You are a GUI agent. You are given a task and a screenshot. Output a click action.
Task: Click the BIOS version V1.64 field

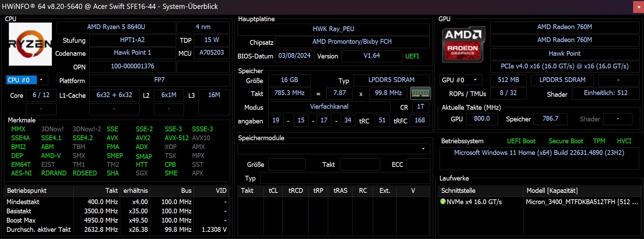(x=372, y=56)
